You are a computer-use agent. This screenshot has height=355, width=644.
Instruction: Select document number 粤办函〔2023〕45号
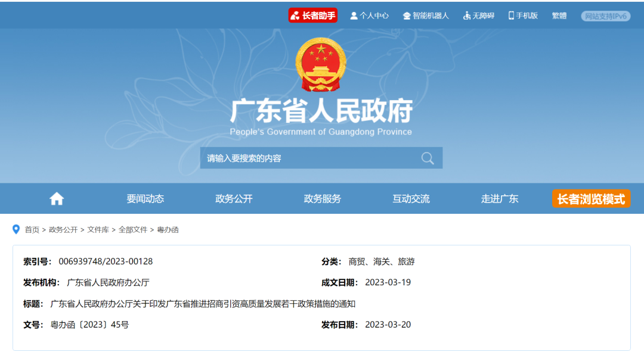pyautogui.click(x=89, y=325)
